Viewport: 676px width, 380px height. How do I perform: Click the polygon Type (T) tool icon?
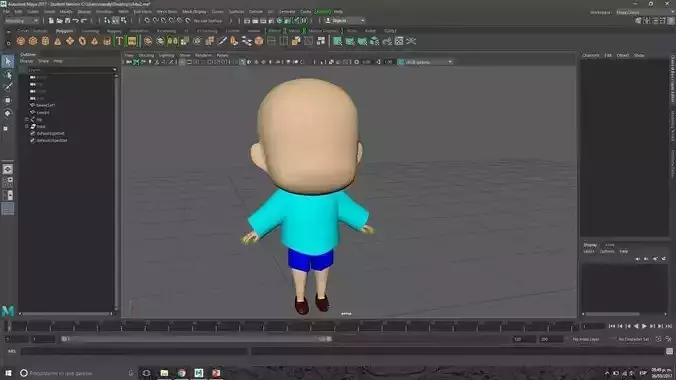tap(119, 41)
